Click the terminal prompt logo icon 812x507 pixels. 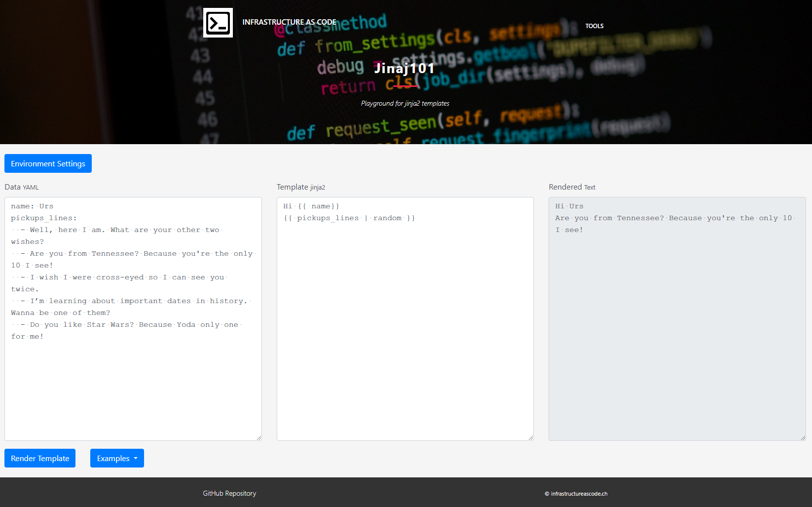pyautogui.click(x=218, y=23)
